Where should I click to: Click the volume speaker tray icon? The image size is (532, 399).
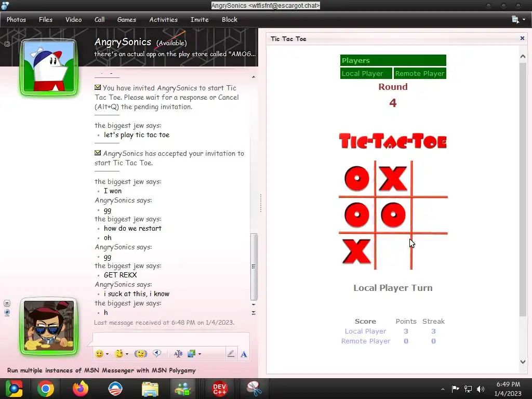481,389
